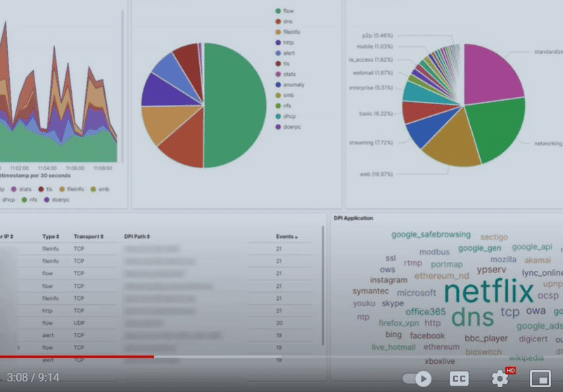Switch the video to miniplayer mode
Screen dimensions: 563x392
pyautogui.click(x=540, y=379)
